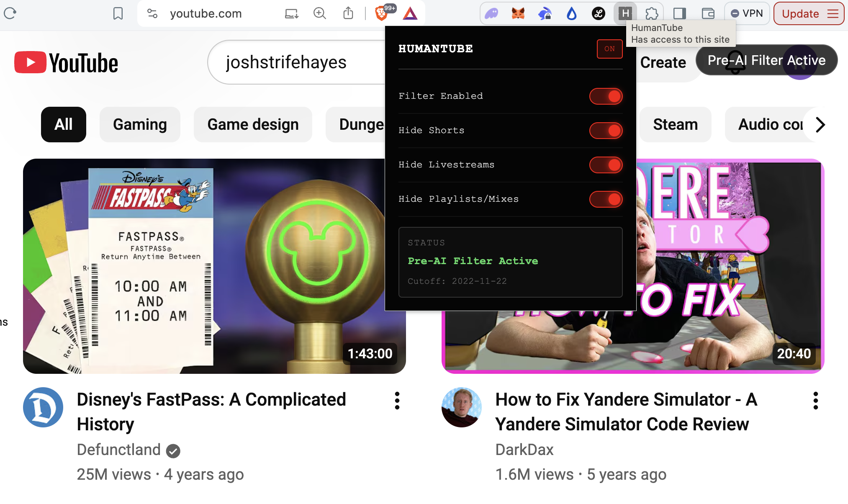Open options menu for the Disney's FastPass video

click(397, 401)
